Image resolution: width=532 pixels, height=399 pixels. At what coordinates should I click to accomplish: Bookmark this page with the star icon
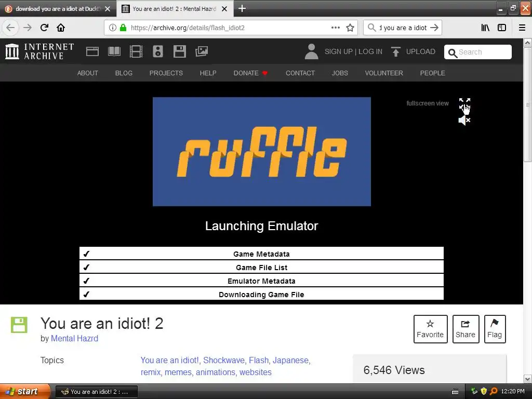pyautogui.click(x=350, y=28)
